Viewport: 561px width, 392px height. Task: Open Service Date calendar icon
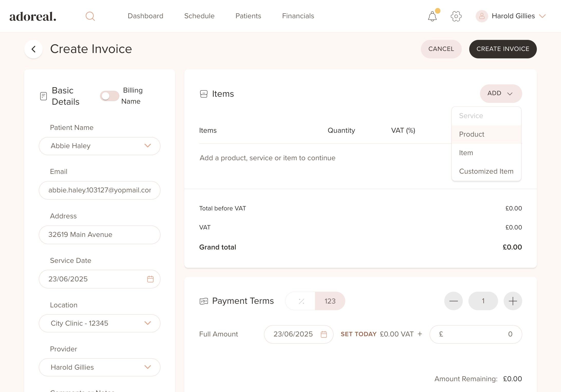click(x=150, y=279)
